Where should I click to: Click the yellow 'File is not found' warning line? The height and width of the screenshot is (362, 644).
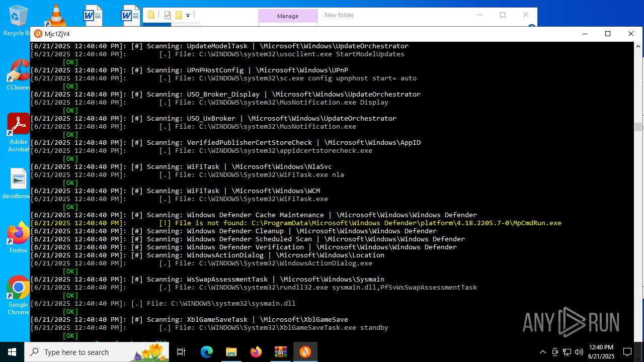(296, 223)
